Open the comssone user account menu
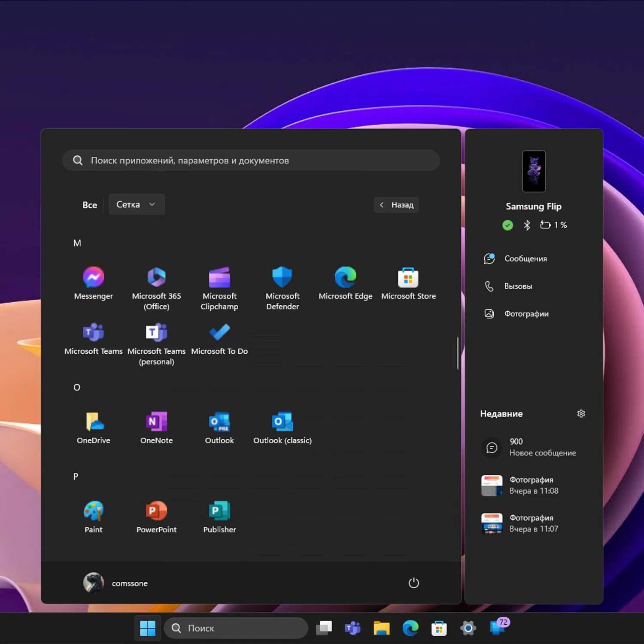 click(x=115, y=583)
